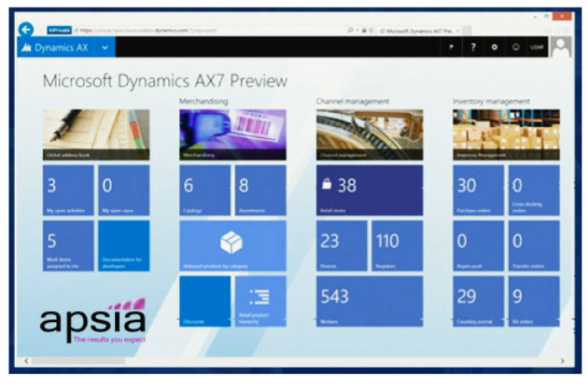588x390 pixels.
Task: Click the horizontal scrollbar left arrow
Action: (26, 361)
